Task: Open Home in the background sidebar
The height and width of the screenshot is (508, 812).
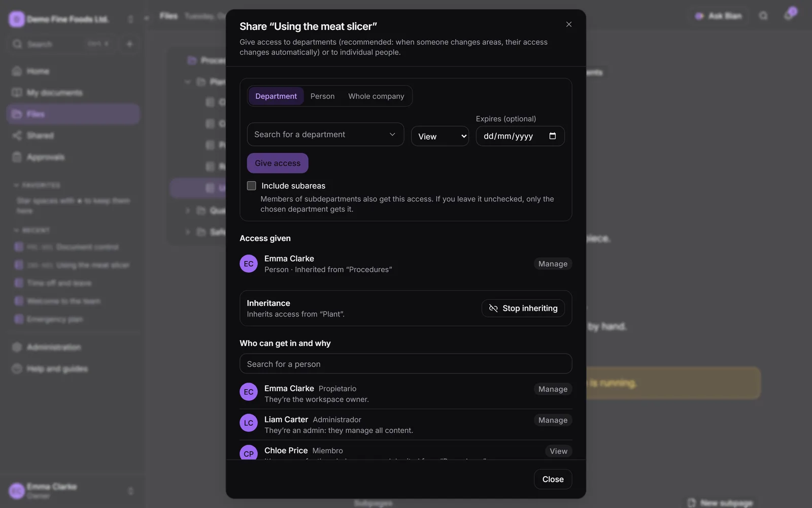Action: [x=73, y=71]
